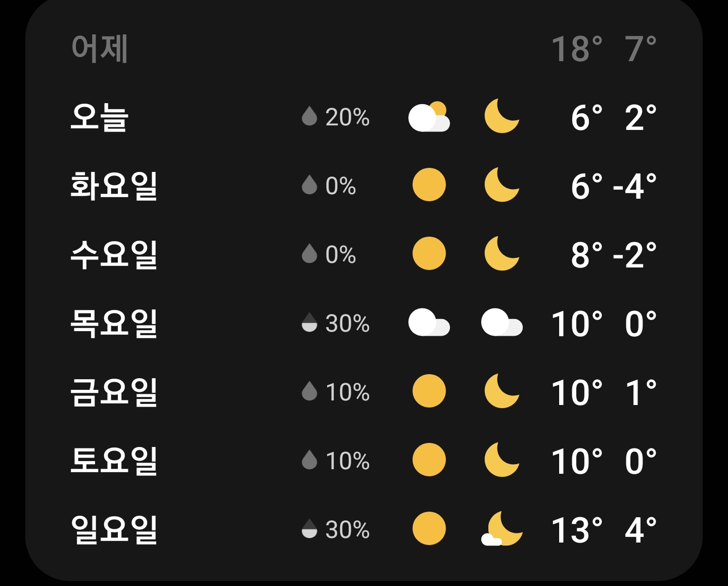Viewport: 728px width, 586px height.
Task: Click the moon icon for 토요일
Action: click(x=501, y=460)
